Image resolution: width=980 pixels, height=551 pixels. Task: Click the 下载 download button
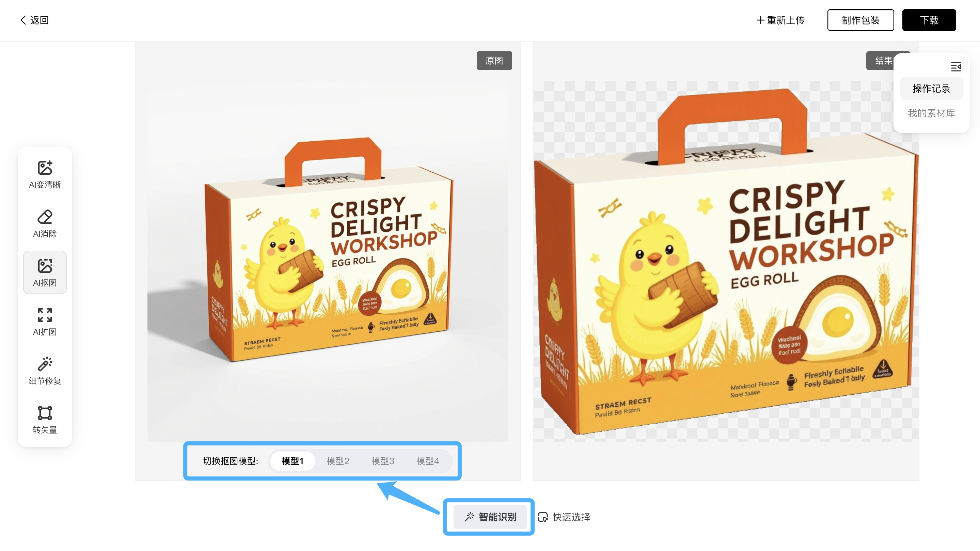coord(929,20)
